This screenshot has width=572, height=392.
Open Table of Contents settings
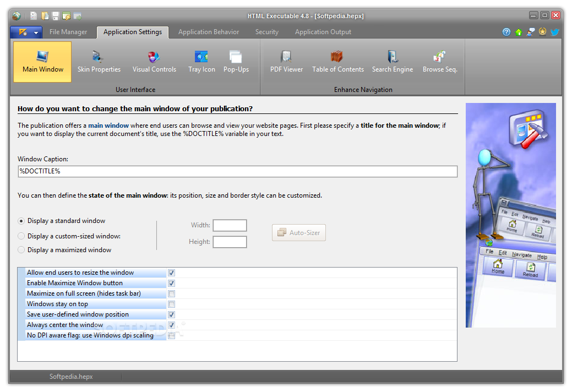(338, 62)
